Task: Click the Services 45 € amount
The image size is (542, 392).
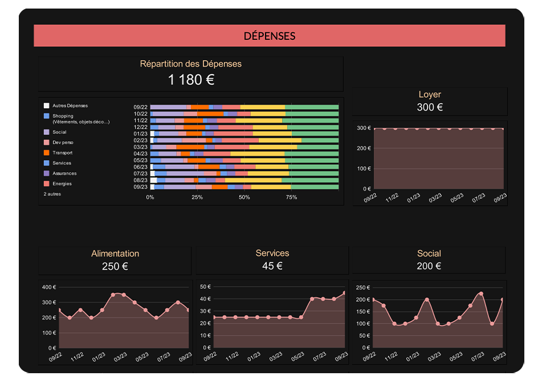Action: (272, 266)
